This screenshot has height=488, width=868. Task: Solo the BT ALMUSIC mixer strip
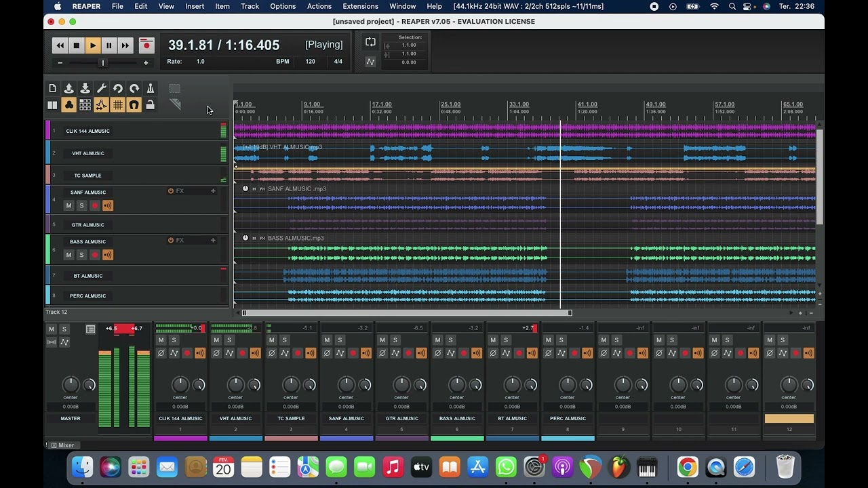(x=505, y=340)
